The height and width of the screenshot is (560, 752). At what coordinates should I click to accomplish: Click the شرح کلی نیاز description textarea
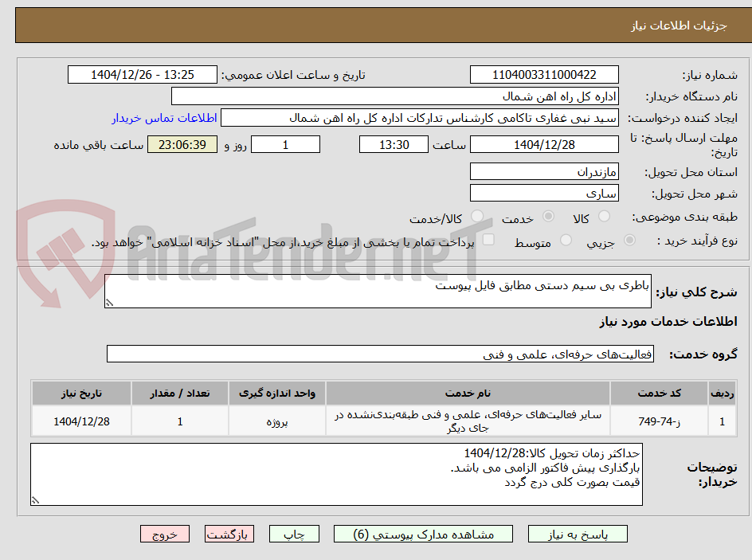point(378,291)
